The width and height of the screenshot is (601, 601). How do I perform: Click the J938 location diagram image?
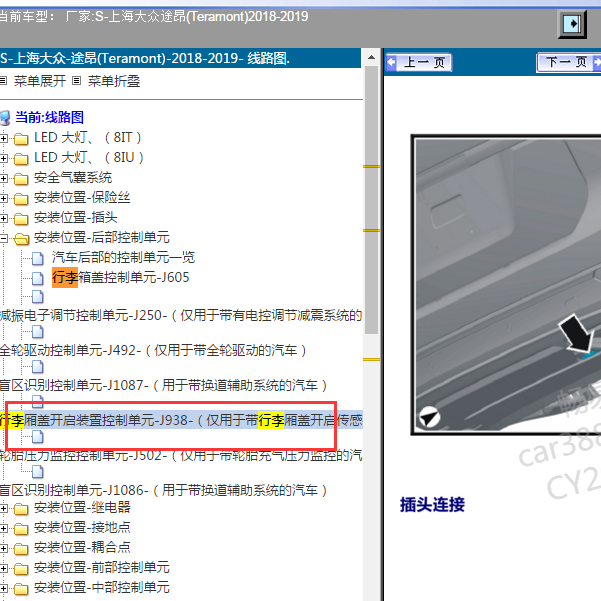point(507,285)
